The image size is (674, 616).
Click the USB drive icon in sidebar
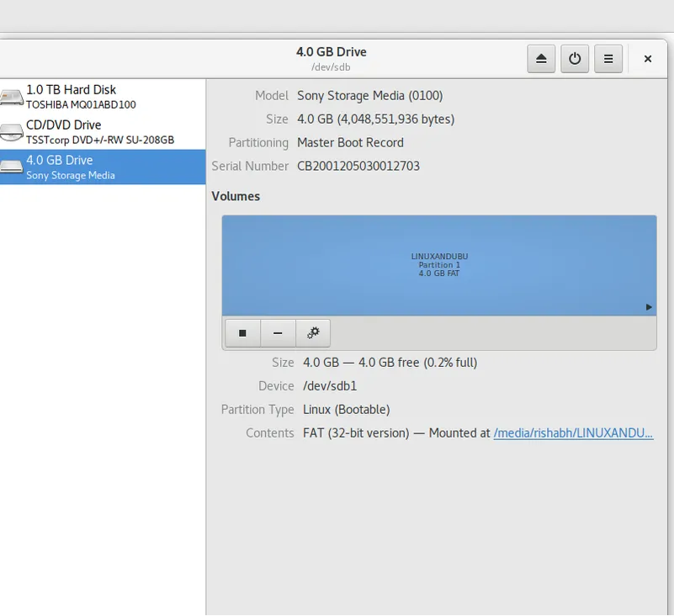click(x=12, y=167)
